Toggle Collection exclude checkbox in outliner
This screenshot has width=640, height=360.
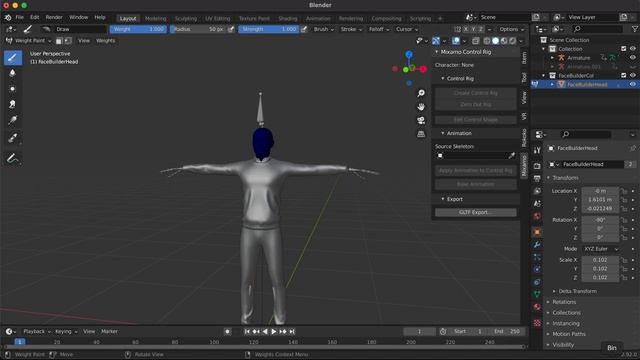[624, 49]
